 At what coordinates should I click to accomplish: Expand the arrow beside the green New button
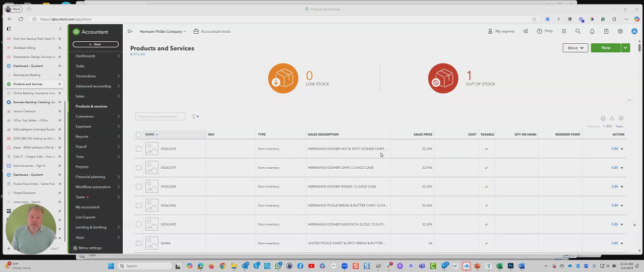pos(625,48)
